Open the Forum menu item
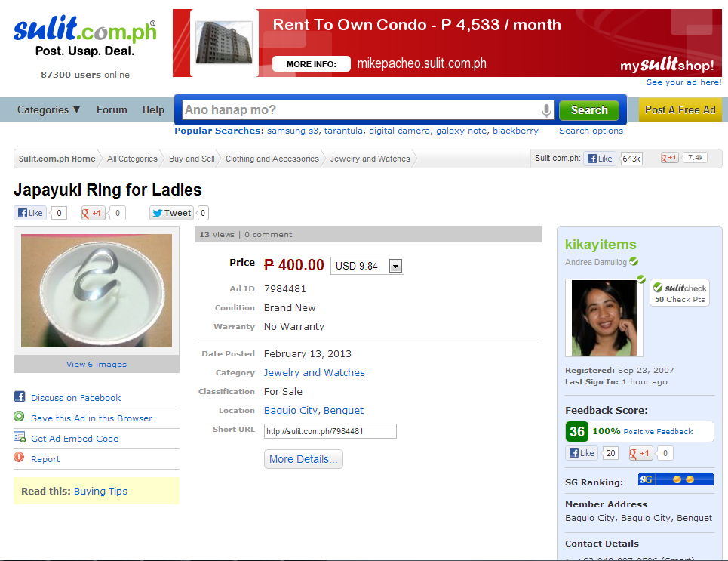The width and height of the screenshot is (728, 561). click(112, 109)
